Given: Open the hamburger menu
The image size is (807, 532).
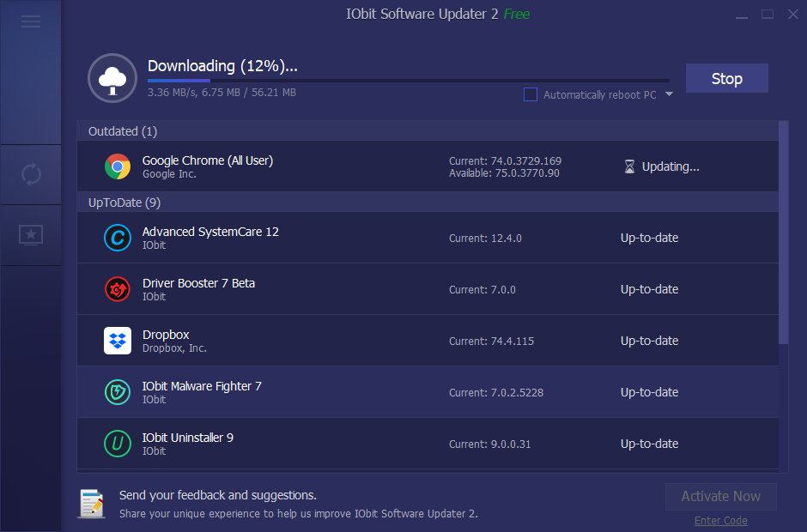Looking at the screenshot, I should click(31, 21).
